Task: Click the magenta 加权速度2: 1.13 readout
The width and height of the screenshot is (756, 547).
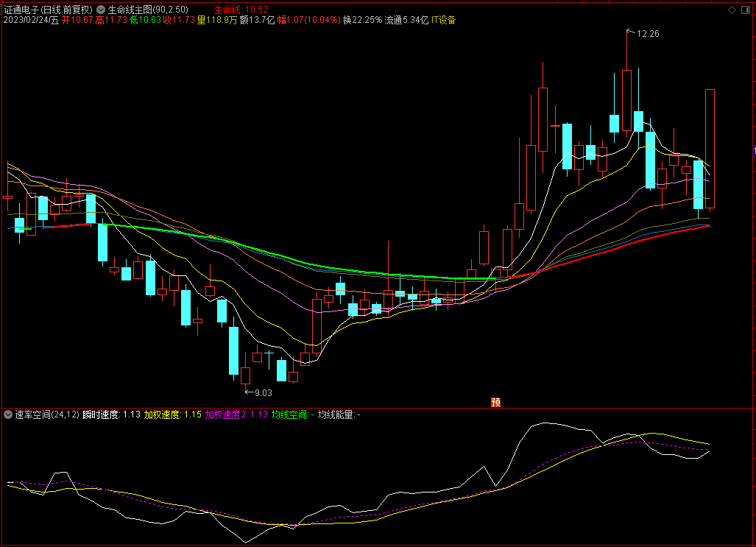Action: click(236, 414)
